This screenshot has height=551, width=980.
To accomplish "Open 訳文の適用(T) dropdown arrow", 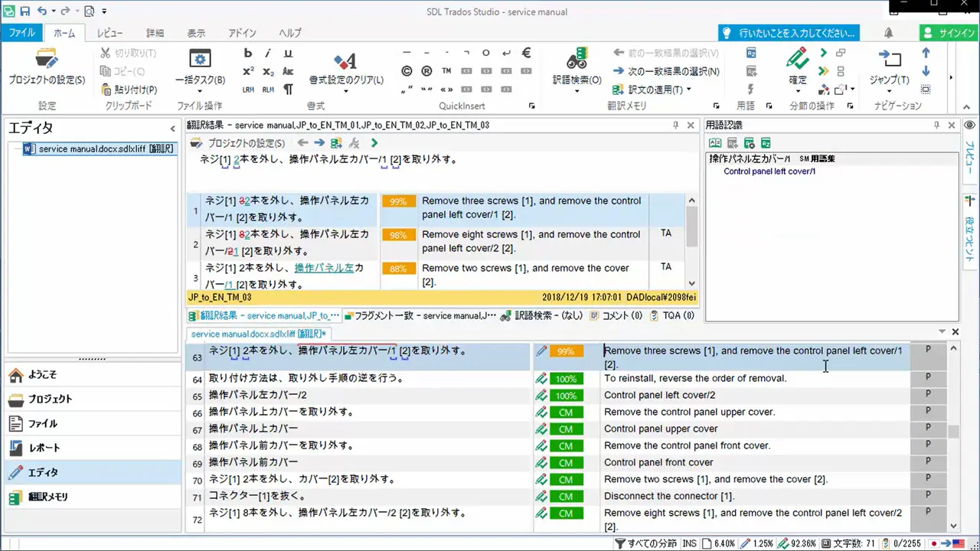I will pyautogui.click(x=688, y=90).
